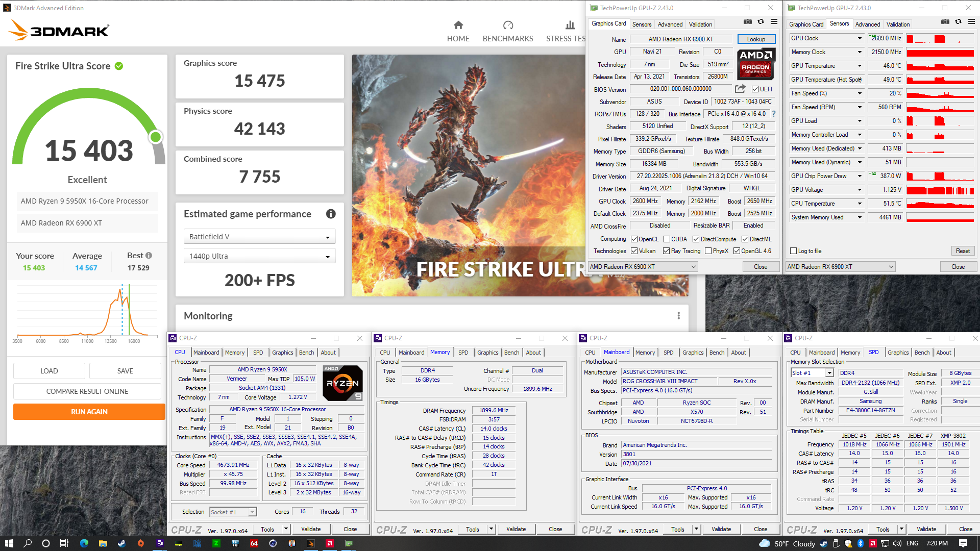
Task: Open the GPU selector dropdown in GPU-Z Sensors window
Action: 840,267
